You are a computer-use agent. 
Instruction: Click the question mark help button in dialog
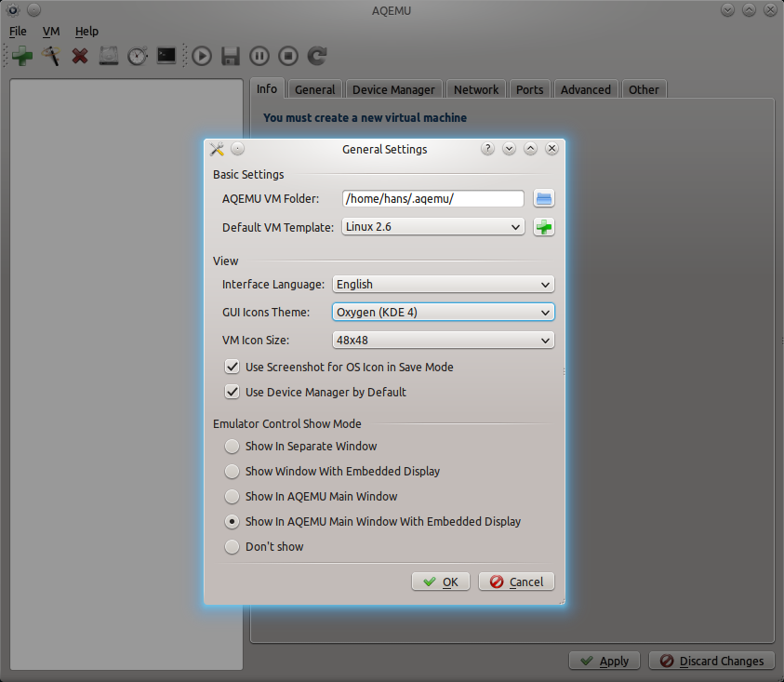[487, 149]
